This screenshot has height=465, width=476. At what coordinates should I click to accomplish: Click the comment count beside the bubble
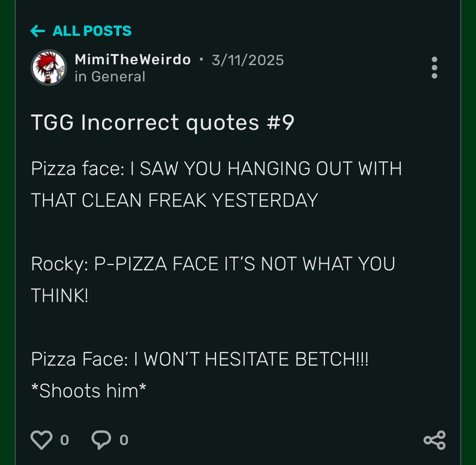pos(124,440)
